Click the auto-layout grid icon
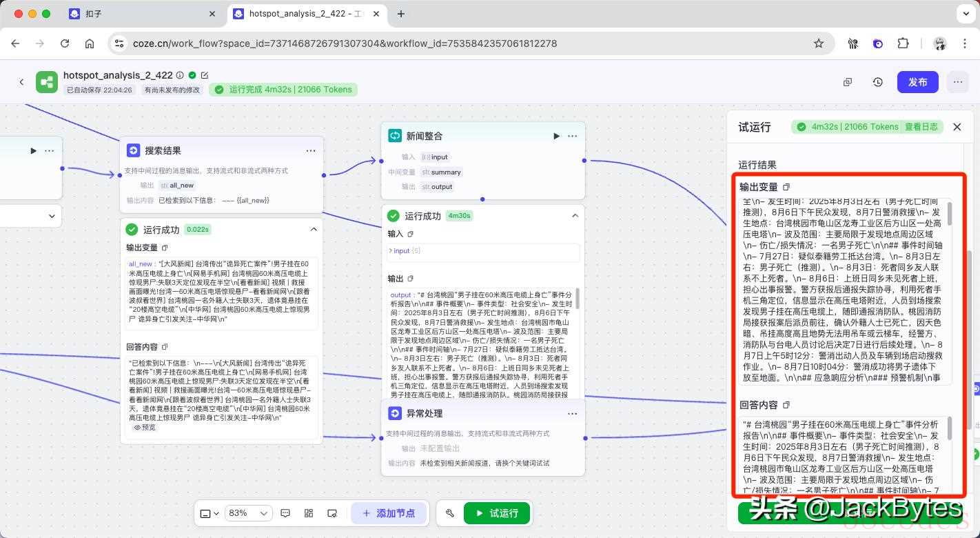Viewport: 980px width, 538px height. coord(309,513)
